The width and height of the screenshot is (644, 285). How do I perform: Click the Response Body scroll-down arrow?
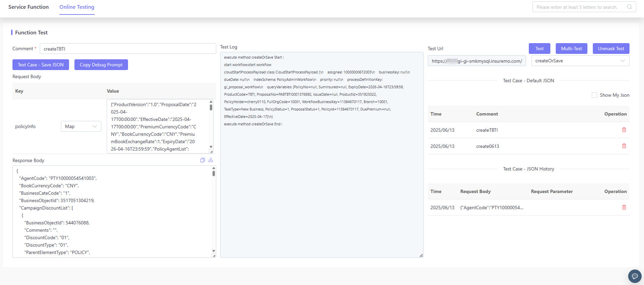[x=214, y=251]
